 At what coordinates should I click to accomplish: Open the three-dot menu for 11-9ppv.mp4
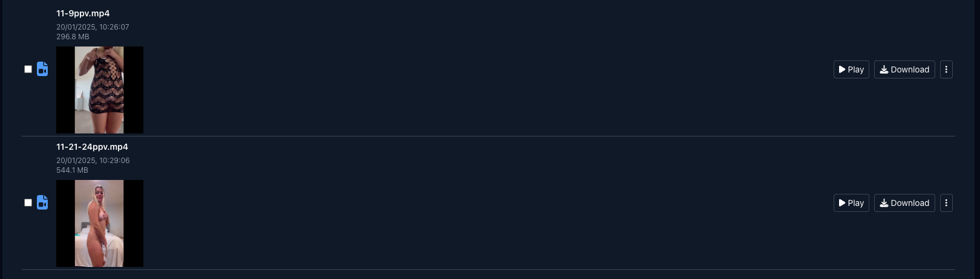[946, 69]
